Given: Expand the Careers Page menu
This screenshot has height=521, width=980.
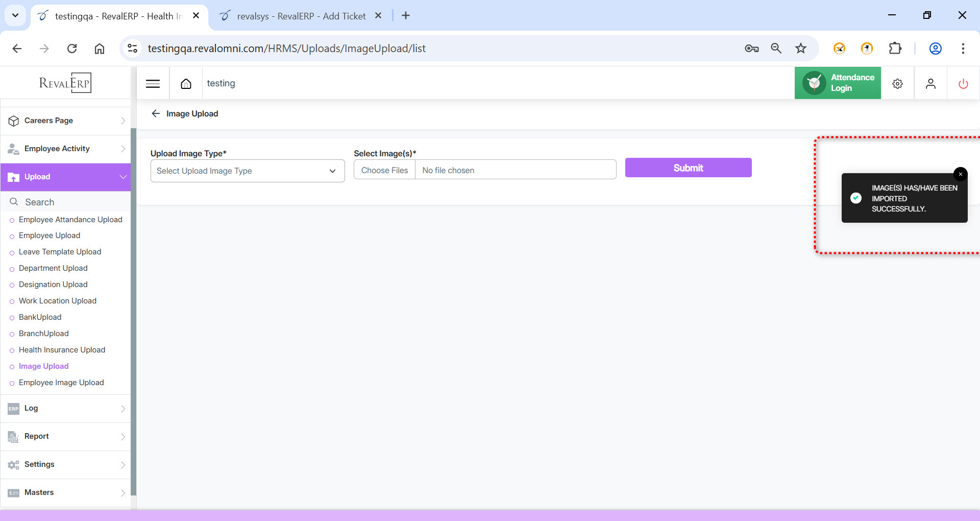Looking at the screenshot, I should pyautogui.click(x=65, y=121).
